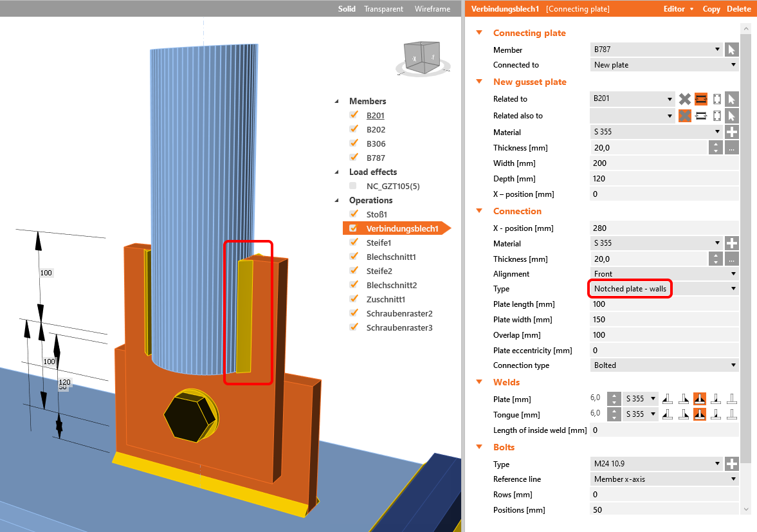Add new material with plus icon beside Bolts Type
757x532 pixels.
pyautogui.click(x=731, y=464)
